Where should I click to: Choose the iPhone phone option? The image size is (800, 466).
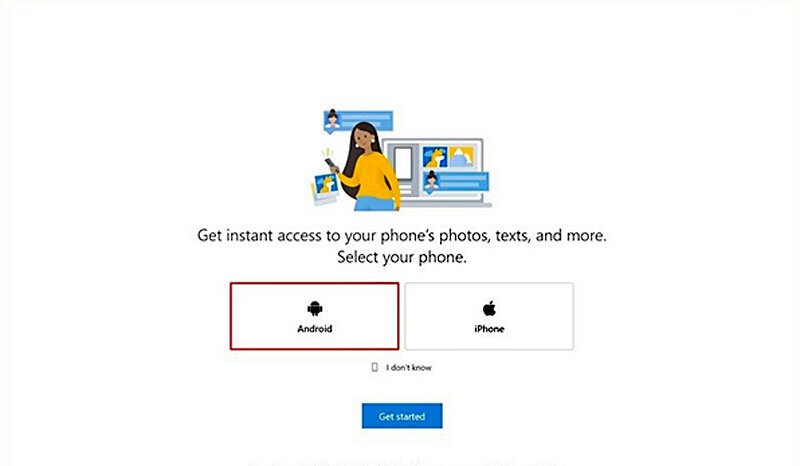(489, 316)
